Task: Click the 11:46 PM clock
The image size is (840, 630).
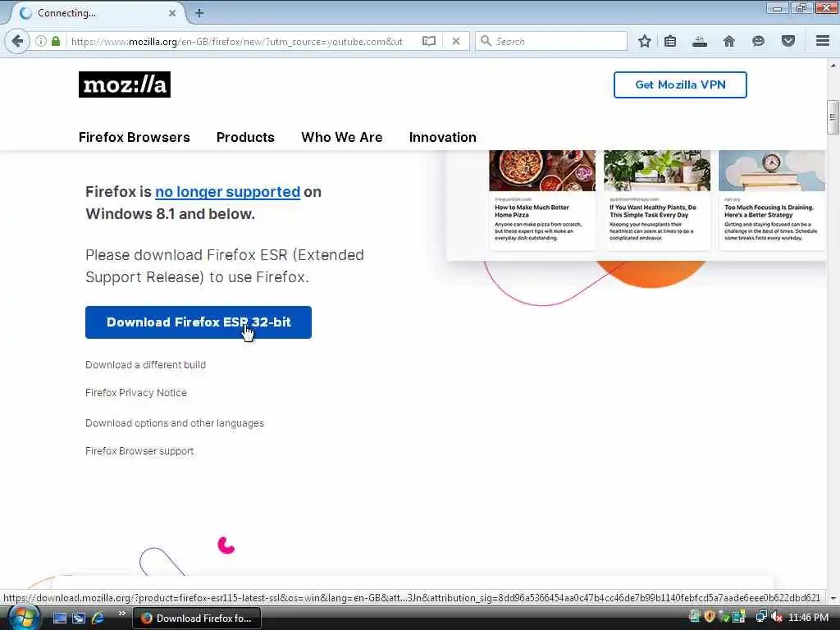Action: click(x=808, y=617)
